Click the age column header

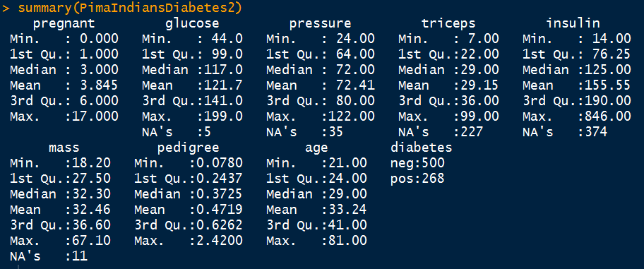point(316,148)
